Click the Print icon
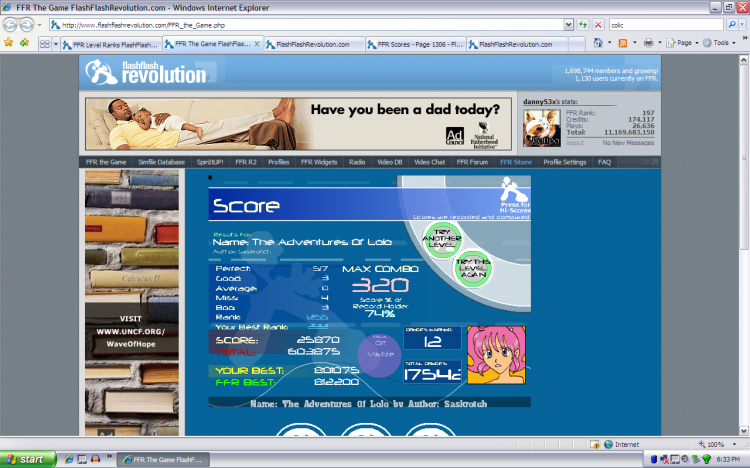This screenshot has height=468, width=750. pos(648,43)
